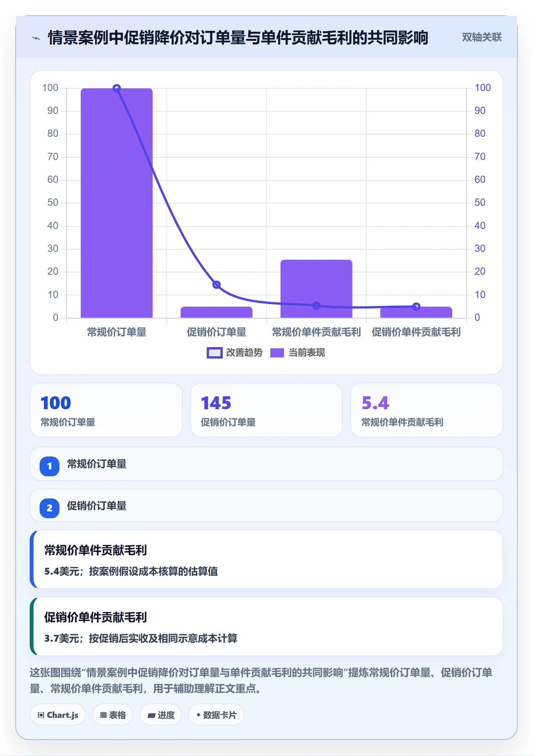This screenshot has height=756, width=533.
Task: Click the line point above 促销价订单量
Action: tap(216, 285)
